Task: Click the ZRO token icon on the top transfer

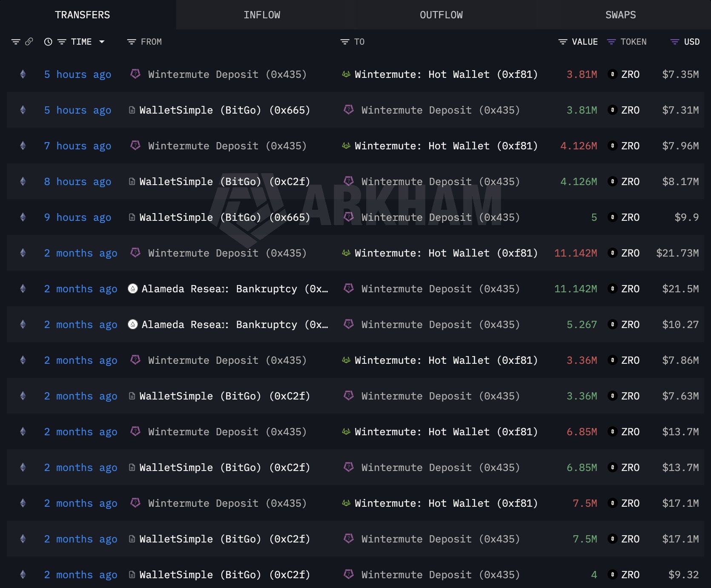Action: pos(612,74)
